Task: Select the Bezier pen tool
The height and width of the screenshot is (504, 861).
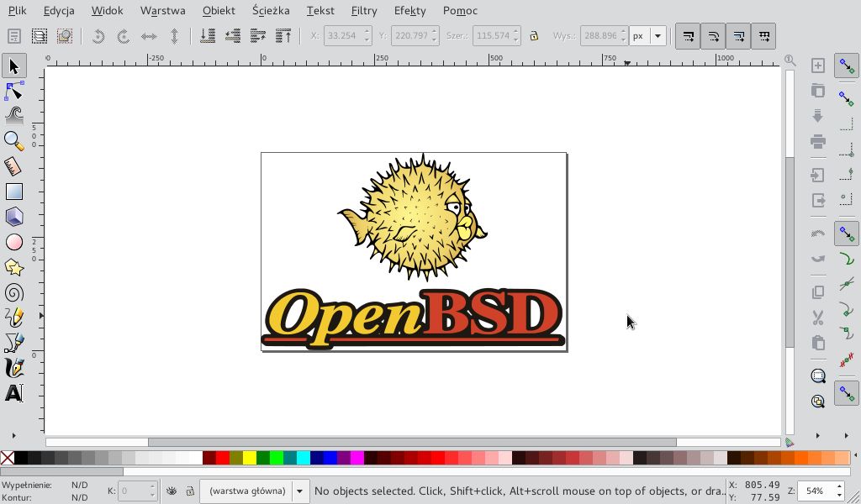Action: pyautogui.click(x=13, y=342)
